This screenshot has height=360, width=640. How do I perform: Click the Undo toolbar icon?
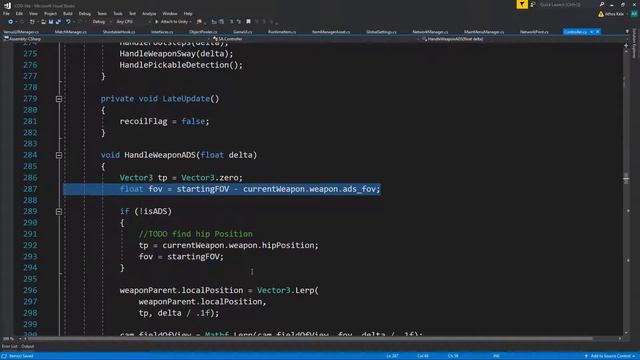point(68,22)
